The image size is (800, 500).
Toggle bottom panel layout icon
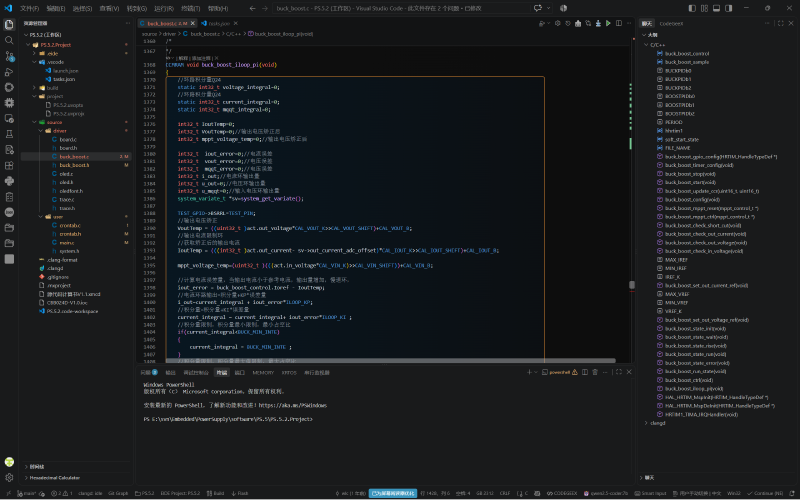[716, 8]
